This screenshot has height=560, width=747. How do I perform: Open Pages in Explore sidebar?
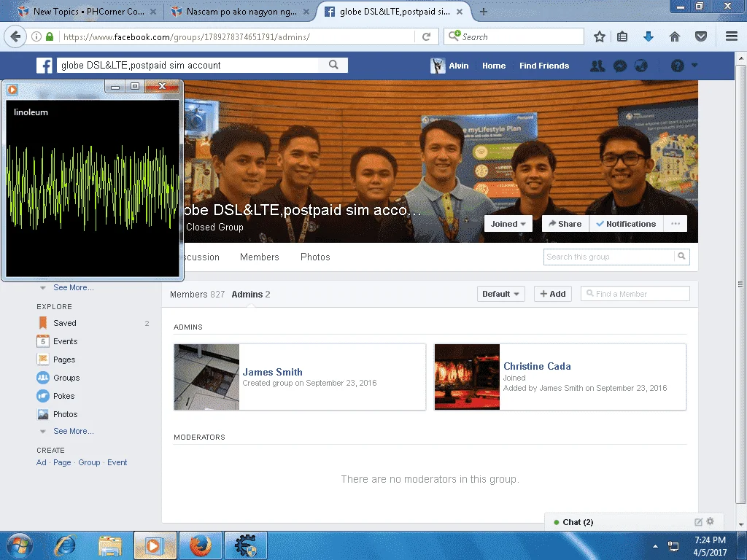(64, 359)
